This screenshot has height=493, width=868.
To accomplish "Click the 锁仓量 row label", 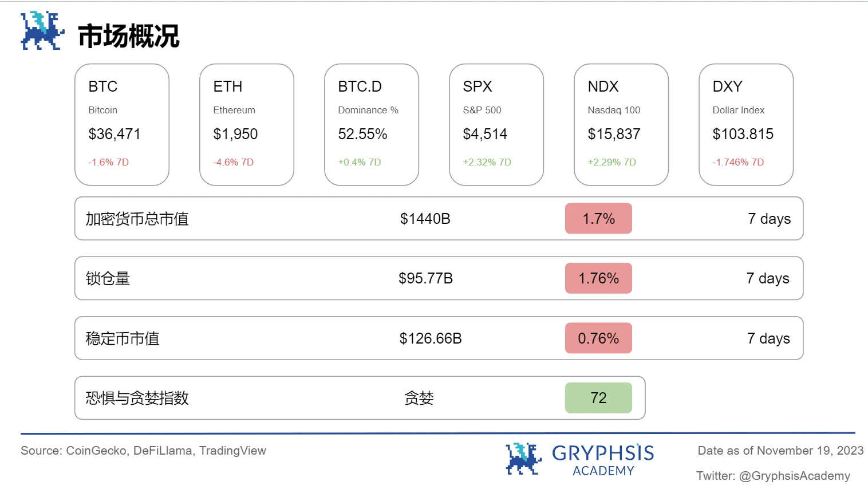I will point(108,278).
